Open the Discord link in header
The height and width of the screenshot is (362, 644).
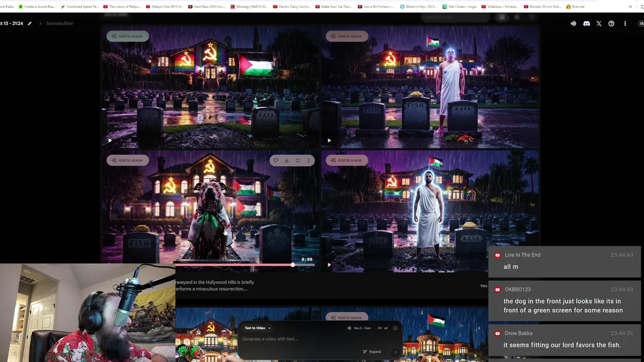pyautogui.click(x=586, y=24)
